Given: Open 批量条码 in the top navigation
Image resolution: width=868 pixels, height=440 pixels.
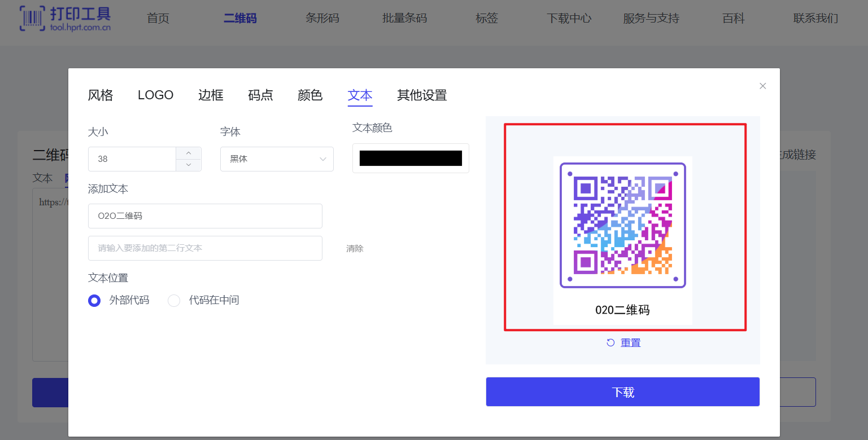Looking at the screenshot, I should 404,18.
